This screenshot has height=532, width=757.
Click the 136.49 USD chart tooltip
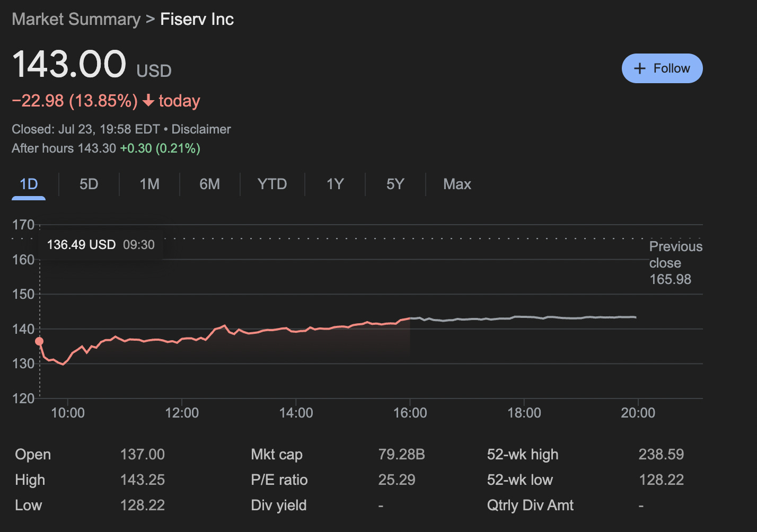coord(101,245)
